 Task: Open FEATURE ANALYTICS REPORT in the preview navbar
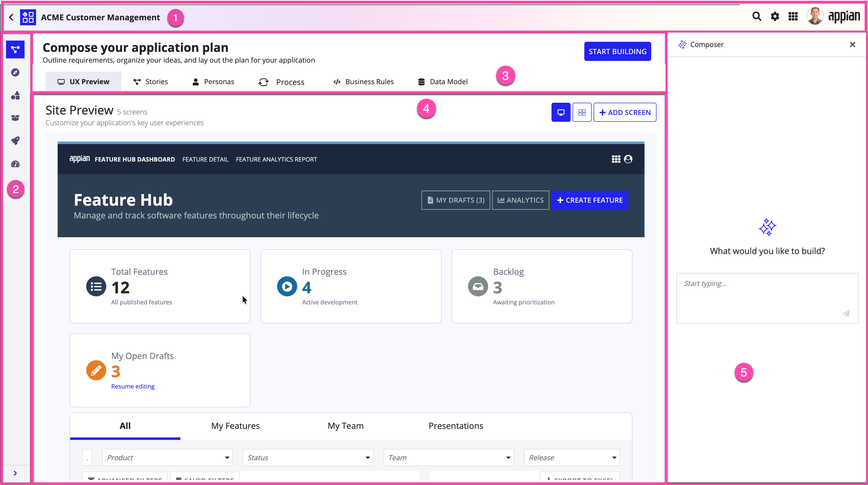tap(276, 159)
